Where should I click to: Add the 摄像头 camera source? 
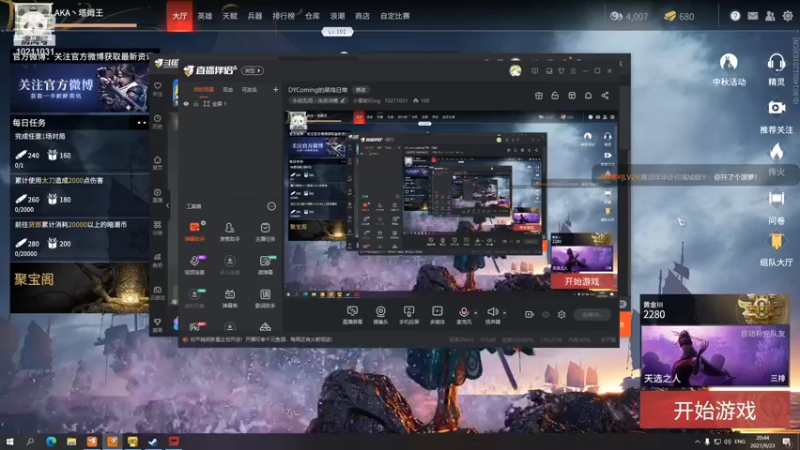point(381,315)
